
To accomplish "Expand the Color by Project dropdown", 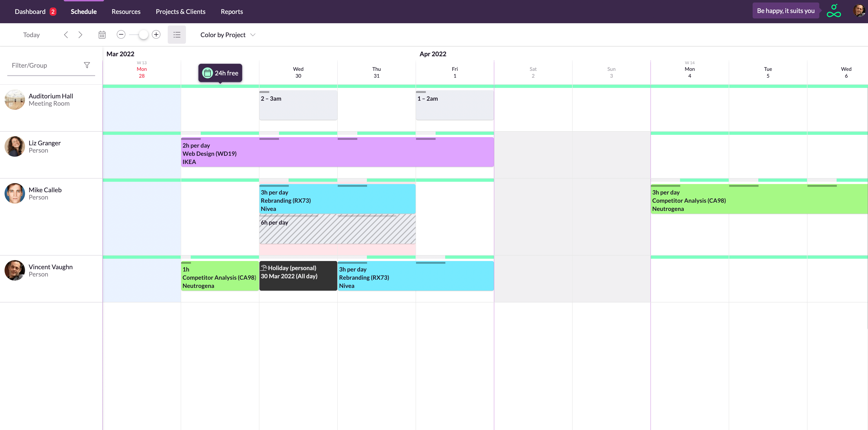I will [223, 35].
